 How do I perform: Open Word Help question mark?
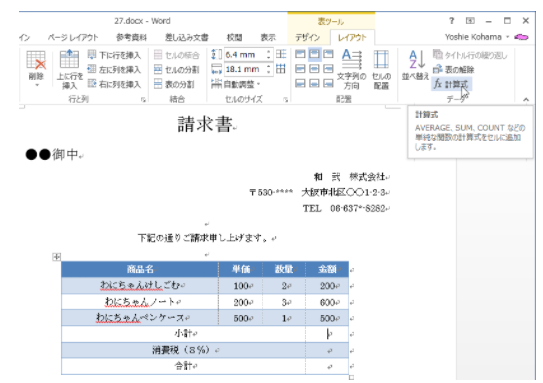pyautogui.click(x=451, y=21)
